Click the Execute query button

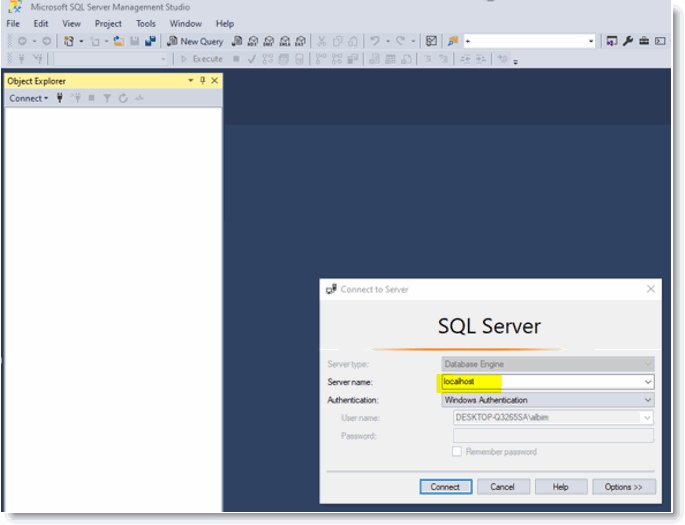[x=202, y=59]
